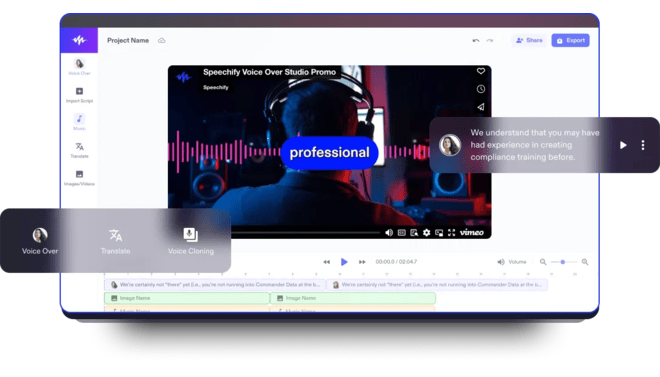Viewport: 660px width, 377px height.
Task: Select Voice Cloning in floating panel
Action: 191,241
